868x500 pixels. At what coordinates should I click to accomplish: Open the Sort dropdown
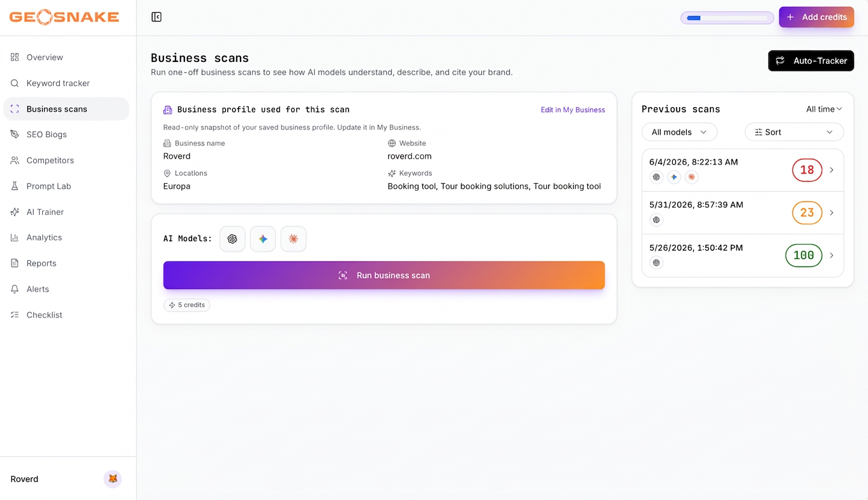794,132
